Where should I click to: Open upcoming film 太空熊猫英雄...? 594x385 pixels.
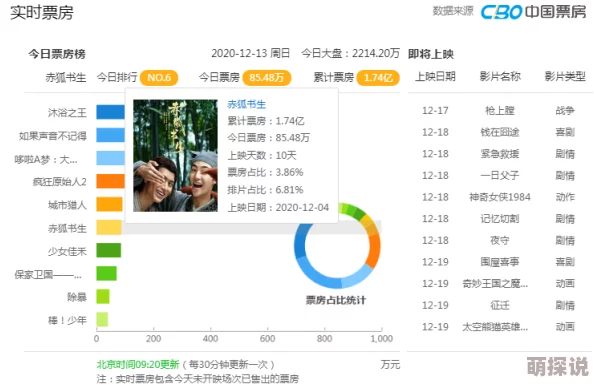[x=495, y=327]
